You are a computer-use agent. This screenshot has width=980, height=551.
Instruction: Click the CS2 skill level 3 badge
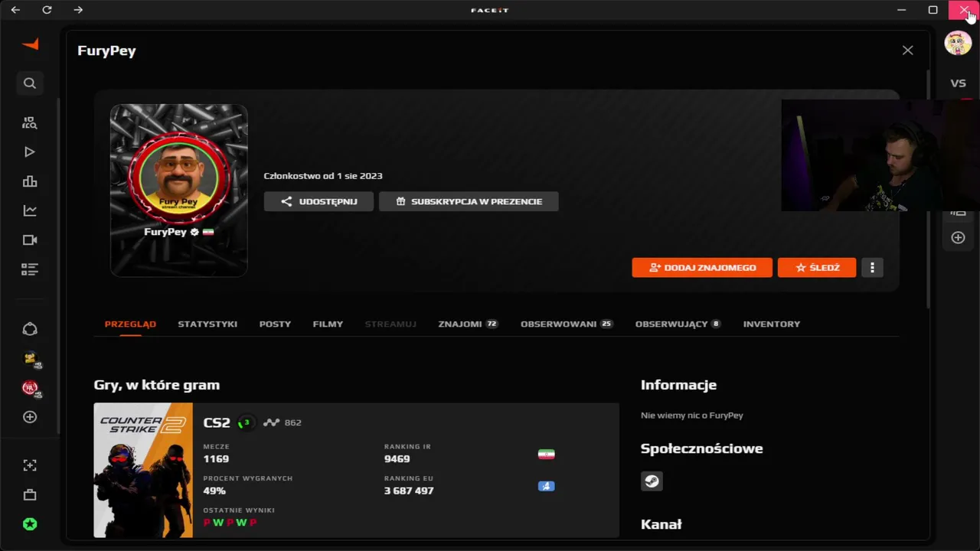pos(246,422)
